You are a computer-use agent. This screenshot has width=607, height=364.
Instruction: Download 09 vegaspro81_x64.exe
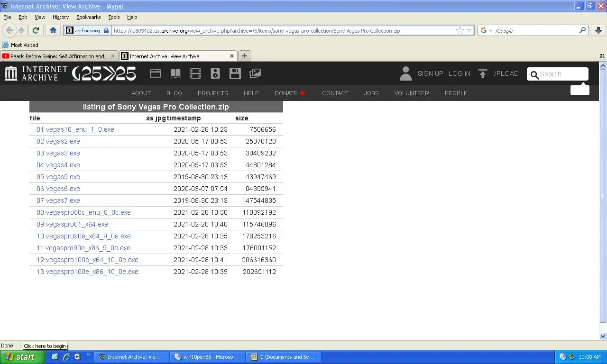72,224
